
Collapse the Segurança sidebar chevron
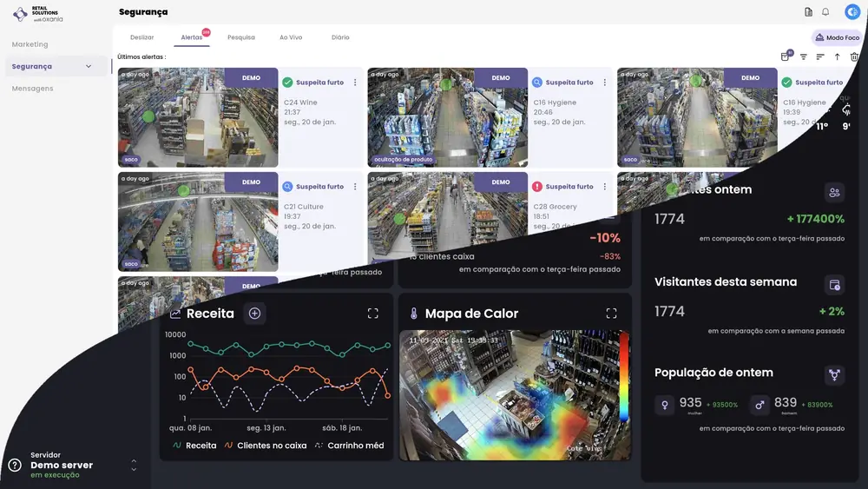[x=89, y=67]
